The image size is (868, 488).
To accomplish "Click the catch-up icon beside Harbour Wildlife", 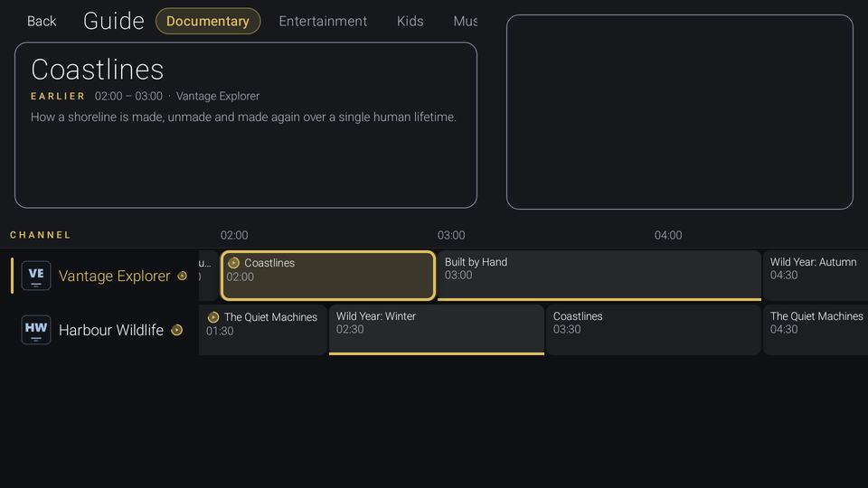I will click(x=176, y=330).
